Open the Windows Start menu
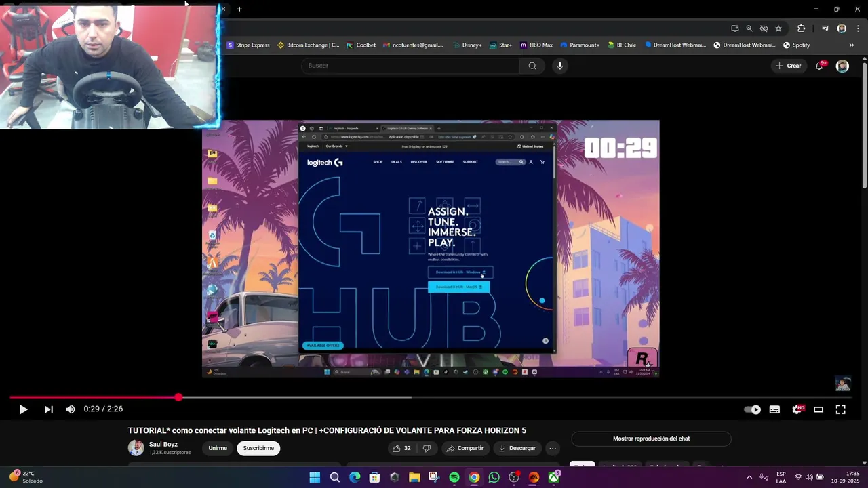This screenshot has height=488, width=868. pos(315,477)
